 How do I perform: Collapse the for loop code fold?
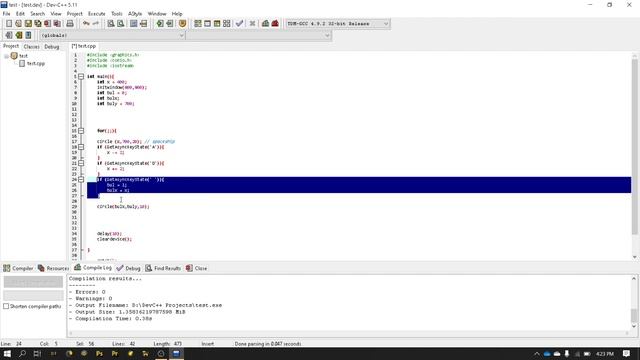click(81, 131)
